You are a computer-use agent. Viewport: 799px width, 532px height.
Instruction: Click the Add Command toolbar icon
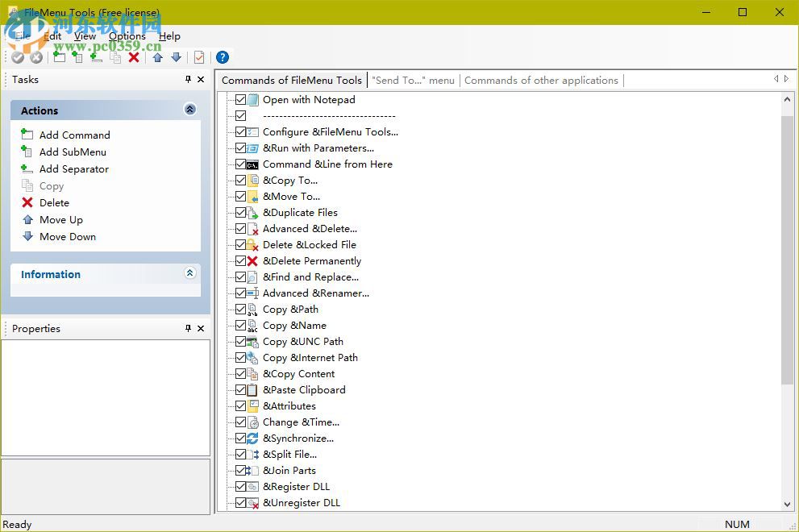tap(59, 57)
